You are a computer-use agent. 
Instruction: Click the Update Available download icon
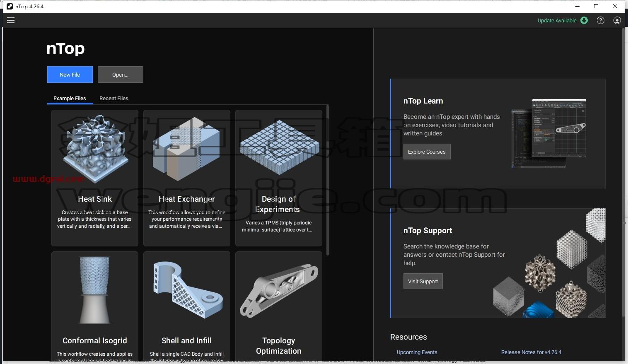pos(584,20)
